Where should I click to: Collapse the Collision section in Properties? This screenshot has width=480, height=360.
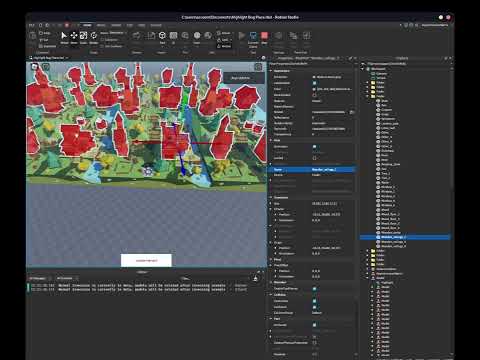[271, 295]
